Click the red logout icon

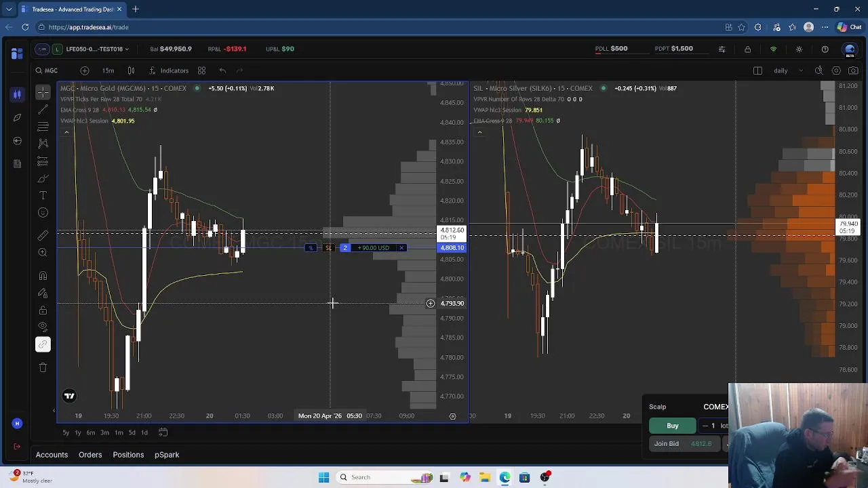coord(17,447)
